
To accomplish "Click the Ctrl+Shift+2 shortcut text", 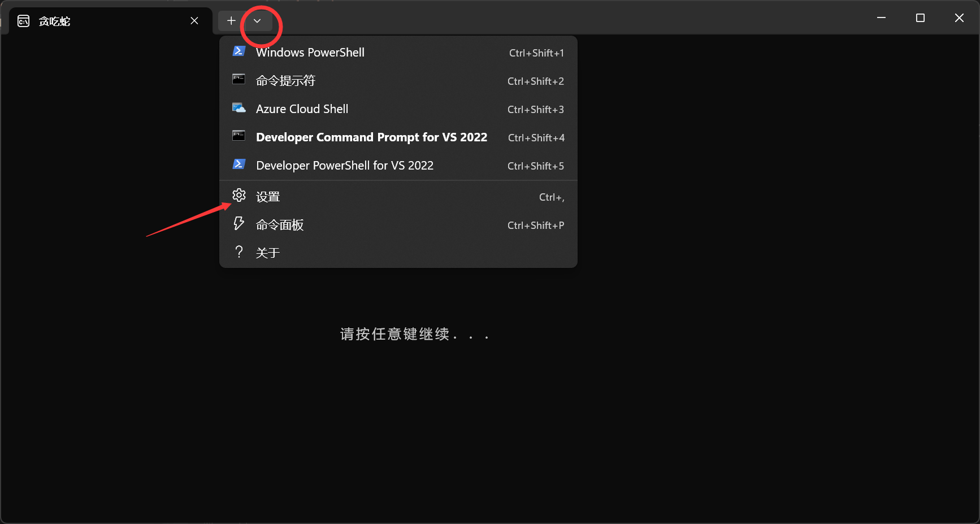I will (x=536, y=81).
